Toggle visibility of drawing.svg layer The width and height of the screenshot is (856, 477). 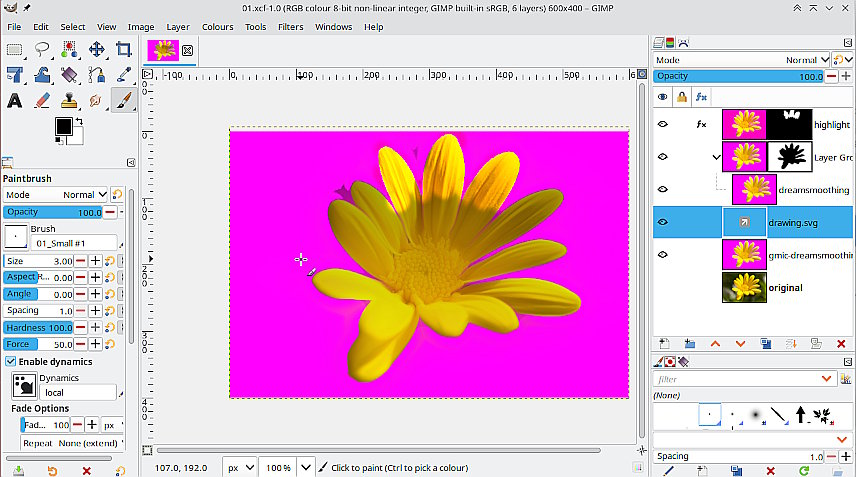[x=662, y=222]
